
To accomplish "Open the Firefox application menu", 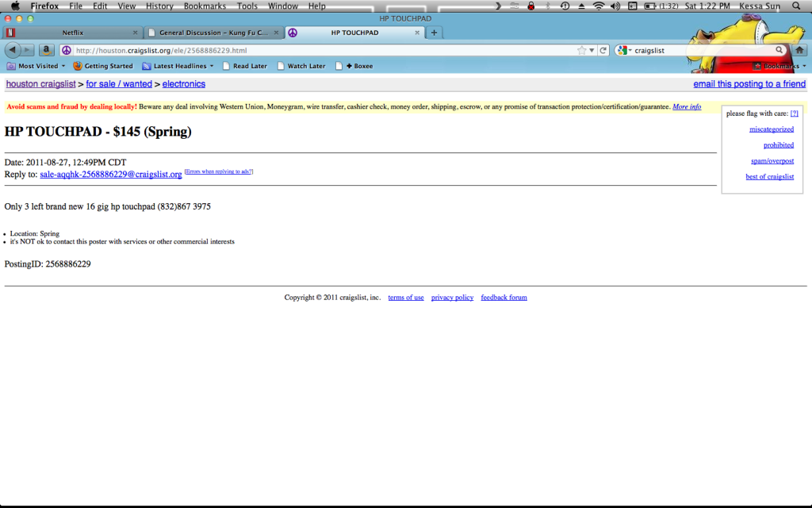I will (x=44, y=6).
